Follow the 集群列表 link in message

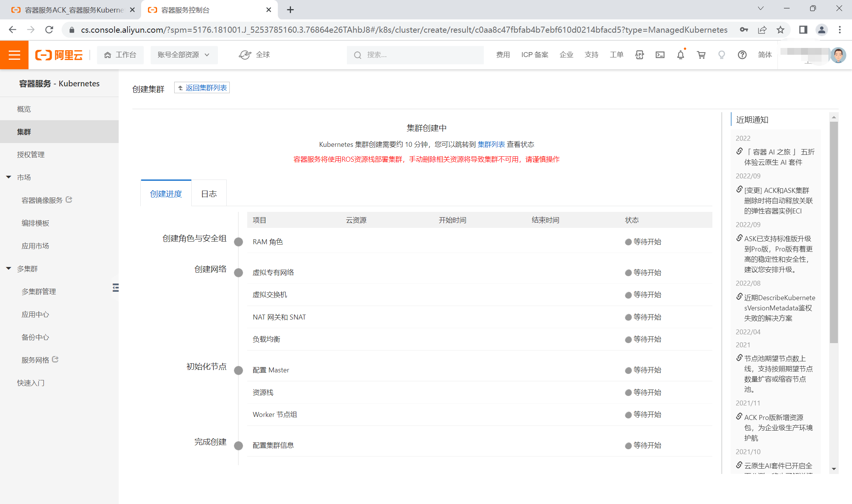491,144
